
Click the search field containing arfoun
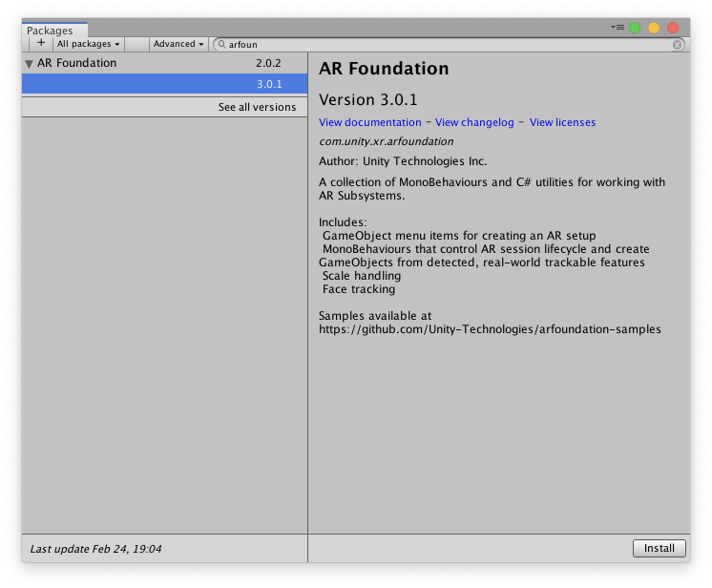click(x=449, y=45)
